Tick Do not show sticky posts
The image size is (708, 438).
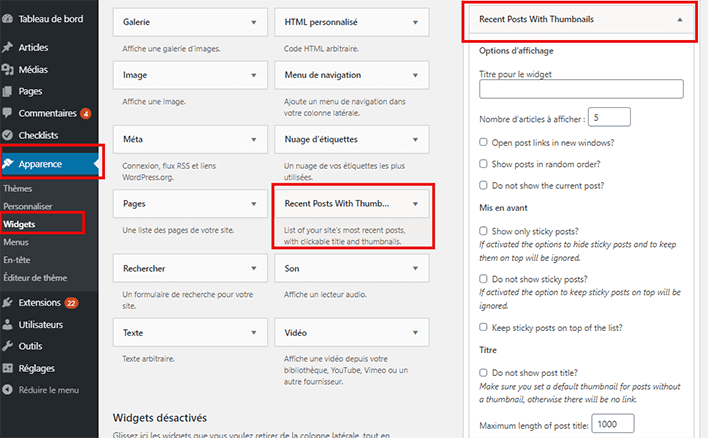click(x=483, y=279)
